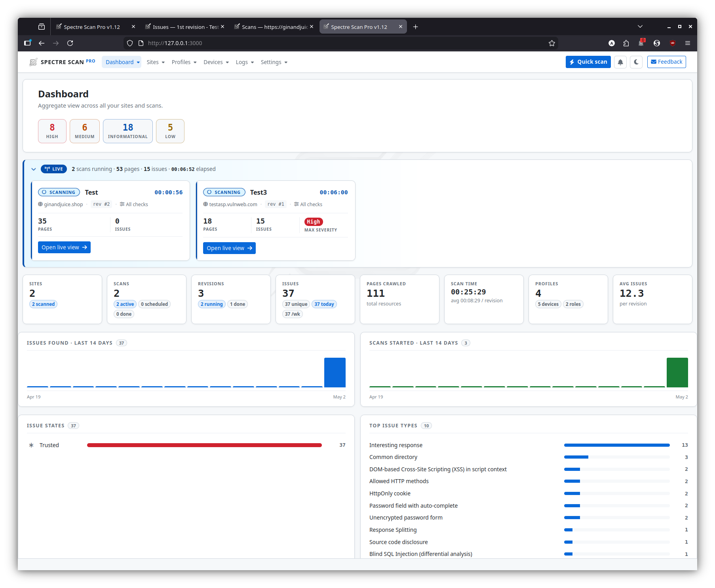Image resolution: width=715 pixels, height=588 pixels.
Task: Open the list all tabs chevron
Action: [640, 27]
